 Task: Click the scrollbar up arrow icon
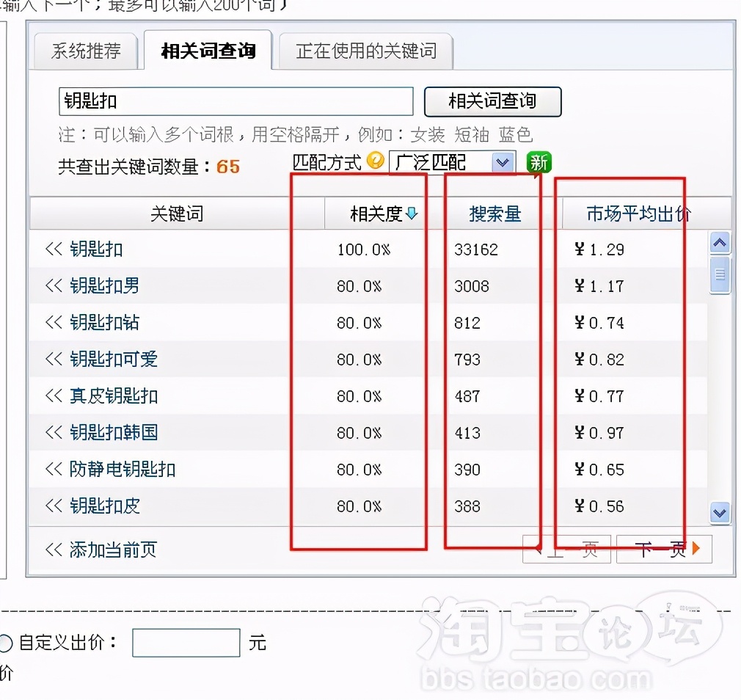tap(720, 242)
